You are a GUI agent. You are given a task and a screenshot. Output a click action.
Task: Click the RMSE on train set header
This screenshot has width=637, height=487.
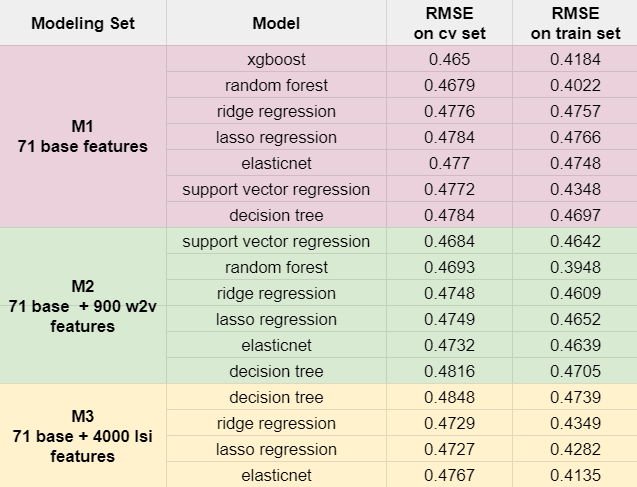click(x=575, y=23)
